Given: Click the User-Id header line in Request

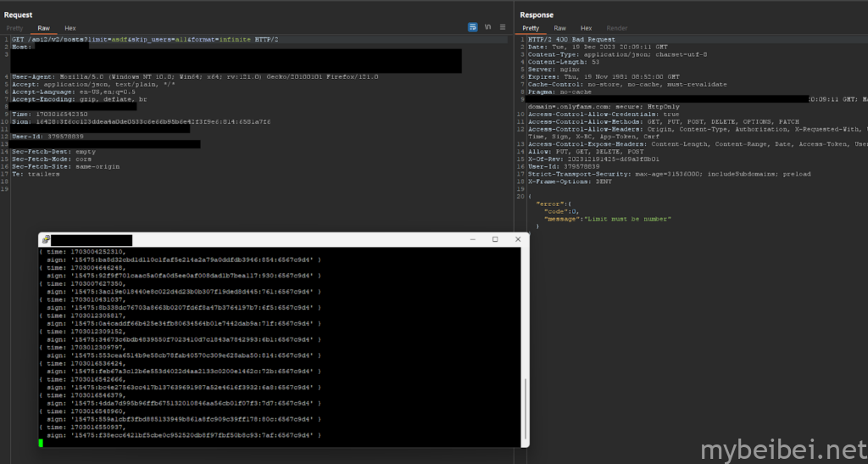Looking at the screenshot, I should [48, 136].
